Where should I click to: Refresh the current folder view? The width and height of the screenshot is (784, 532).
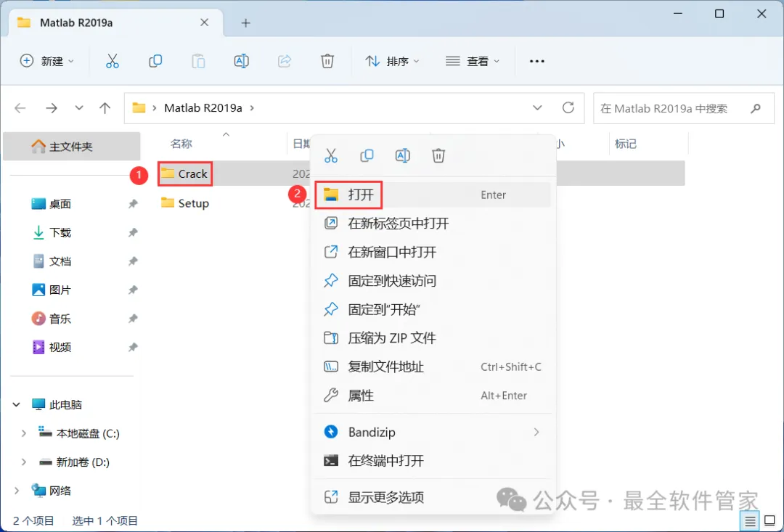[568, 107]
